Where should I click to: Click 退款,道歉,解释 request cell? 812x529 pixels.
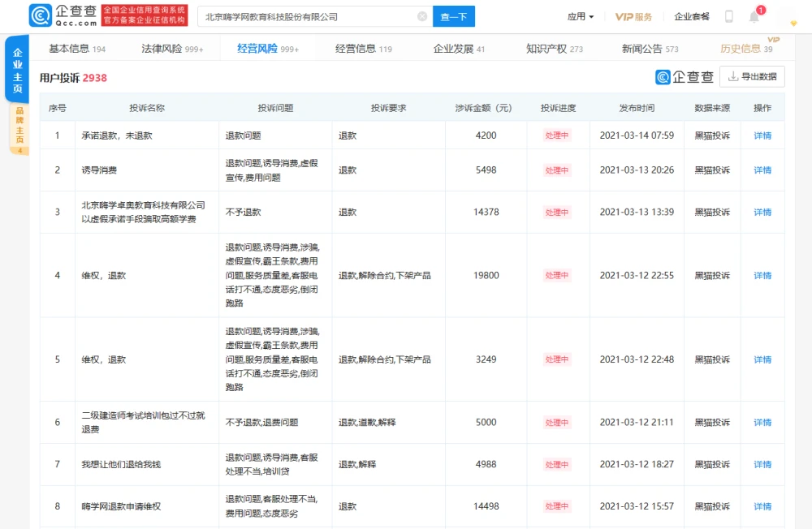[367, 423]
